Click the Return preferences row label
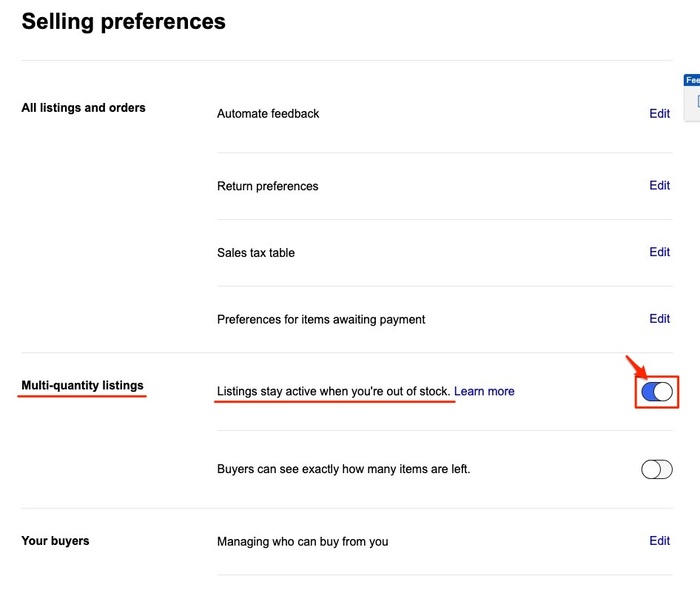Screen dimensions: 700x596 267,186
